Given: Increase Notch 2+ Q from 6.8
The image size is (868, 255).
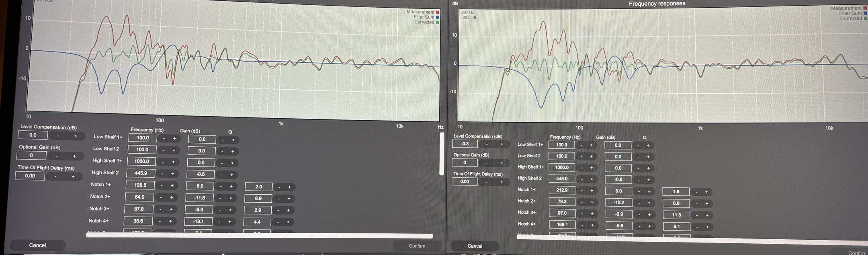Looking at the screenshot, I should coord(707,204).
